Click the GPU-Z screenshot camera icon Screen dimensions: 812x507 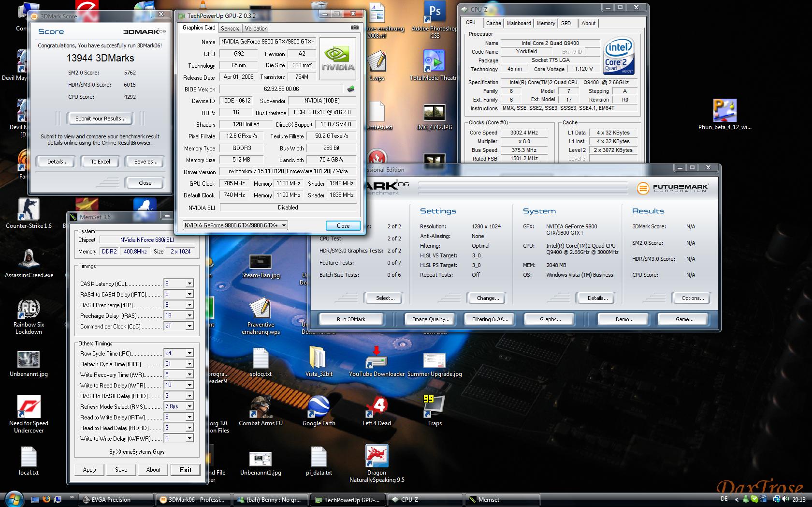pos(354,28)
